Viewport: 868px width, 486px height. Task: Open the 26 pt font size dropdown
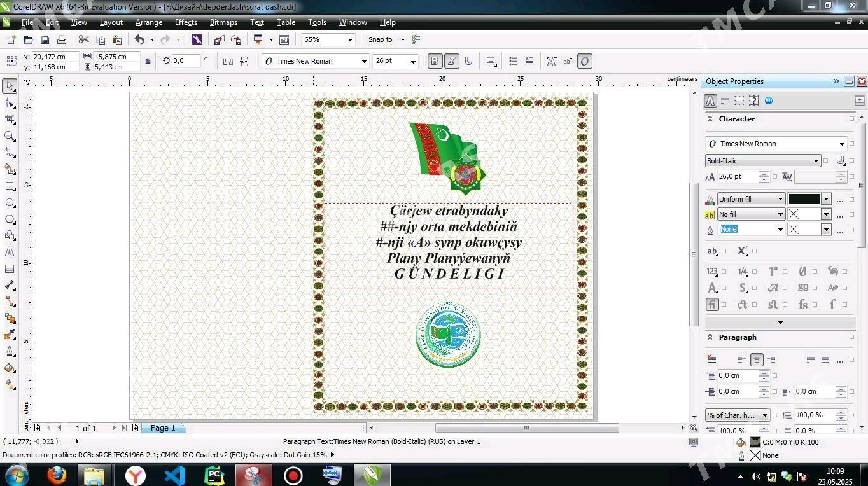tap(413, 61)
